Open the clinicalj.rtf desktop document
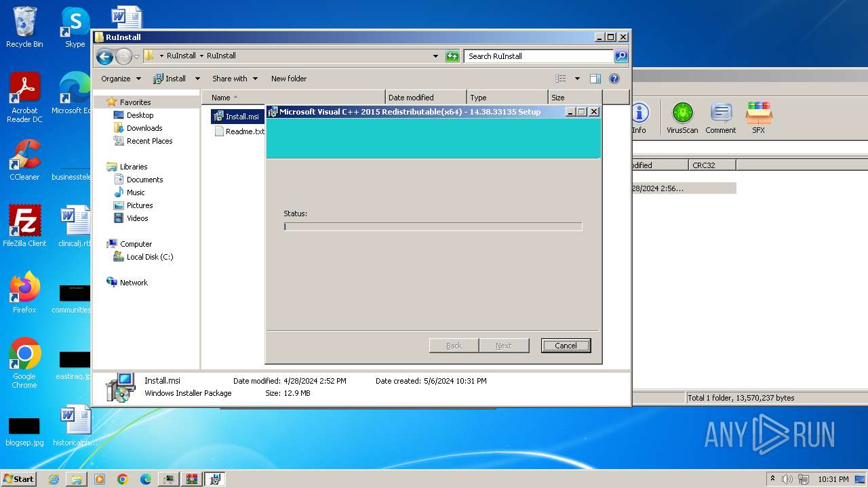Viewport: 868px width, 488px height. click(x=75, y=226)
